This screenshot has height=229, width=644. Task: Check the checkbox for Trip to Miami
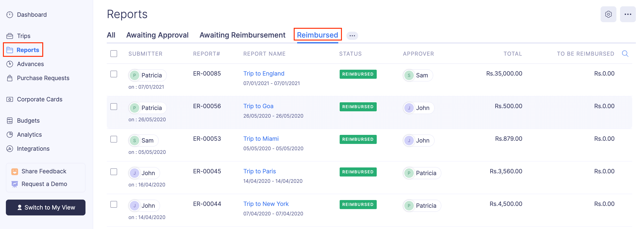[114, 139]
